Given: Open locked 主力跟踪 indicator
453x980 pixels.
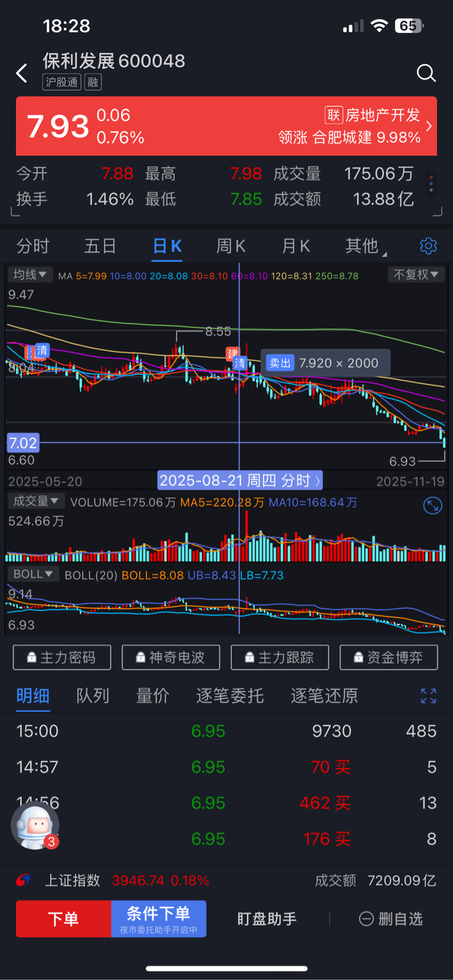Looking at the screenshot, I should (280, 657).
